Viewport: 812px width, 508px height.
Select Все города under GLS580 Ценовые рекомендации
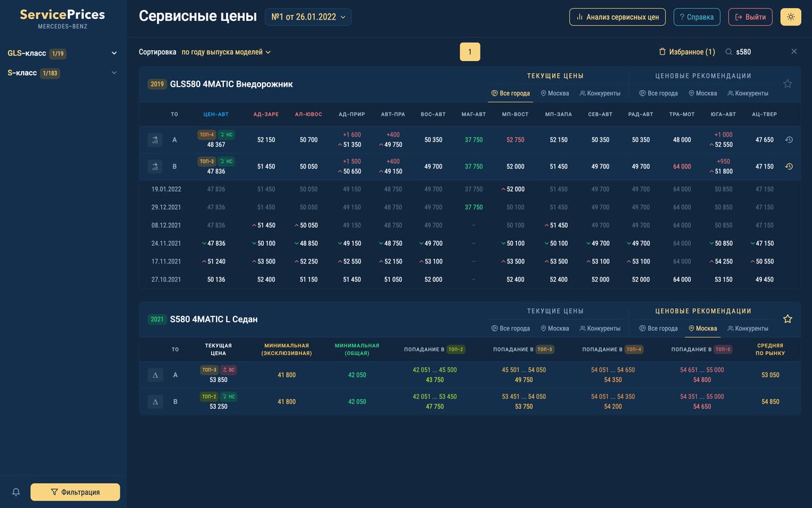pyautogui.click(x=658, y=93)
